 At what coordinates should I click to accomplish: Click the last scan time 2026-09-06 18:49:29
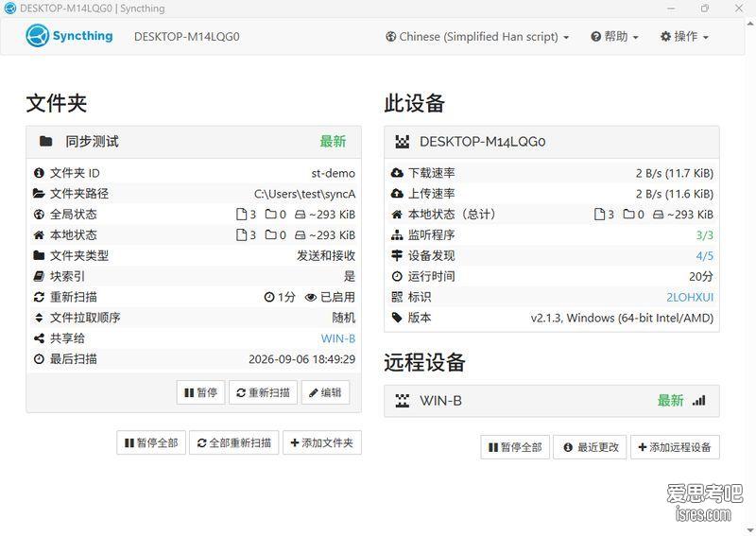[301, 359]
